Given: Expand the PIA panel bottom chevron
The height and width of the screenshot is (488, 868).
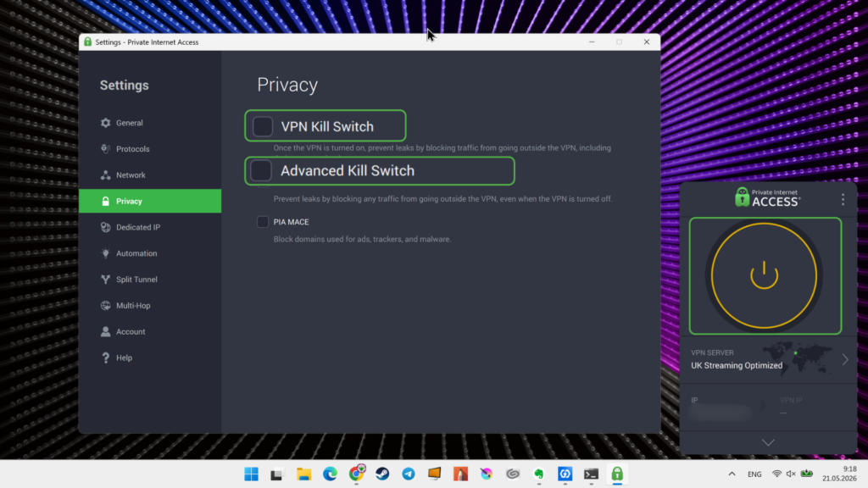Looking at the screenshot, I should point(768,442).
